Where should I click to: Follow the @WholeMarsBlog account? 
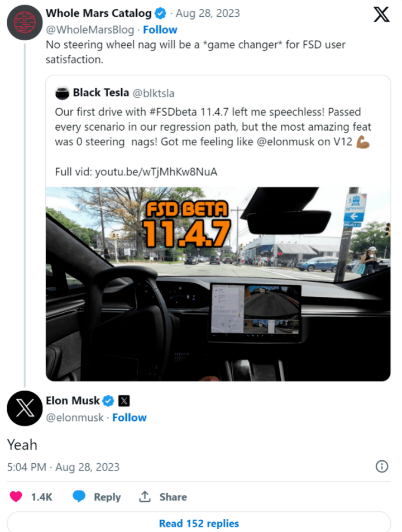tap(160, 30)
